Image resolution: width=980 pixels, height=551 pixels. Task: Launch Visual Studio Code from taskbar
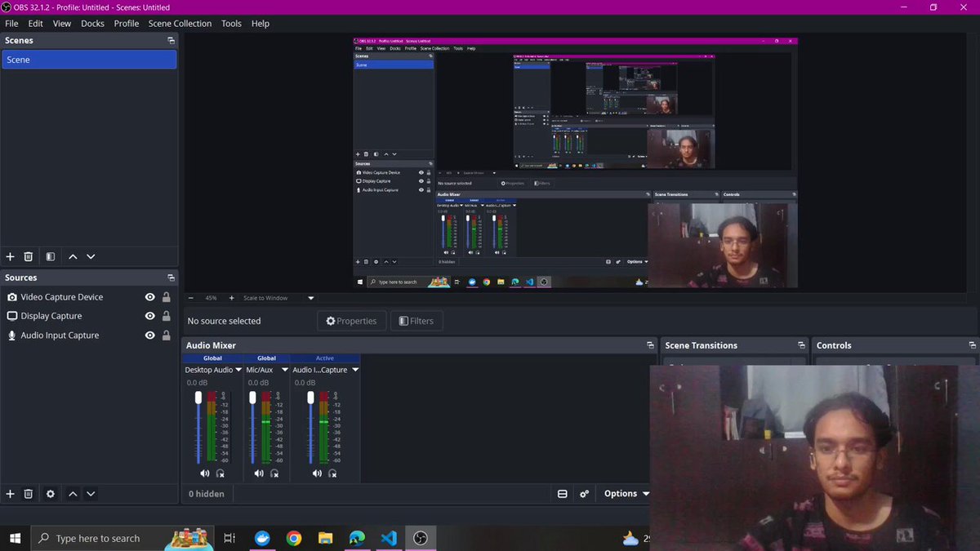pyautogui.click(x=389, y=538)
